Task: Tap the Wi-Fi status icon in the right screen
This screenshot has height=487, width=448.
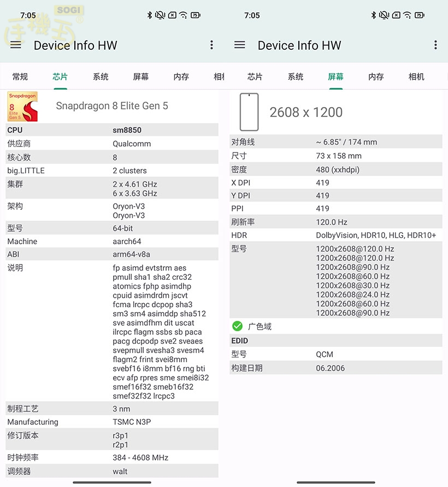Action: (408, 15)
